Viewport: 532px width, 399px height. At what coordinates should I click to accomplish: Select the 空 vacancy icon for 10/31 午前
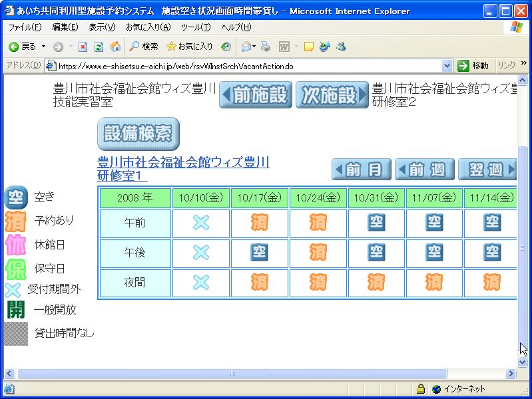tap(376, 222)
